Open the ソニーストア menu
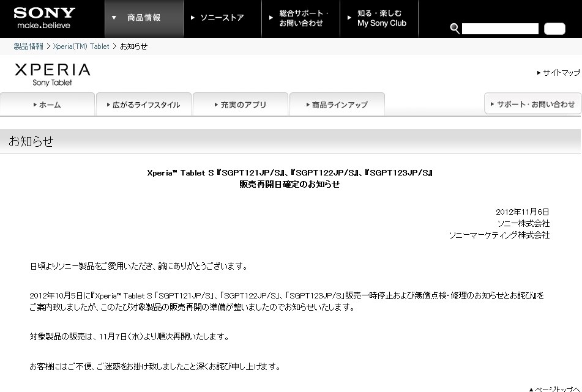 pyautogui.click(x=222, y=18)
